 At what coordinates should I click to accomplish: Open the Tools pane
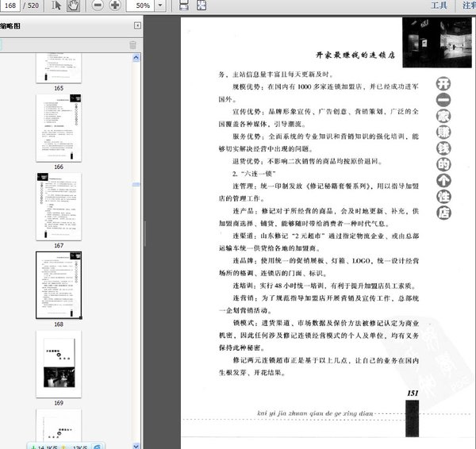(x=438, y=6)
